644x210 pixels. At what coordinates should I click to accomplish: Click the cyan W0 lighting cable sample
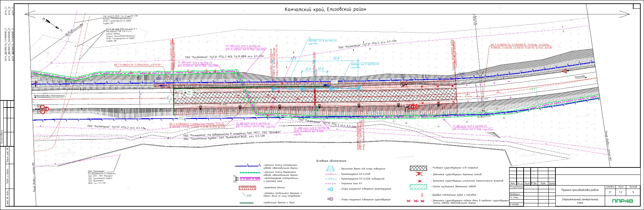330,179
